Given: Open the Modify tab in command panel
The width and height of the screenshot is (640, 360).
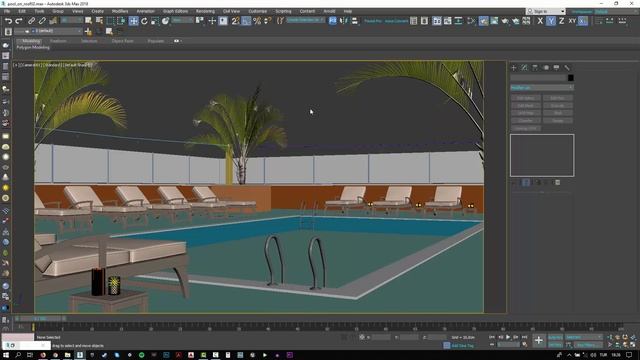Looking at the screenshot, I should tap(524, 68).
